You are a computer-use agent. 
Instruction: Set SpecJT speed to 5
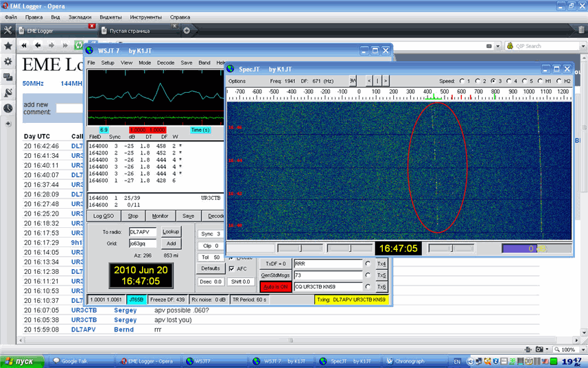(x=525, y=81)
